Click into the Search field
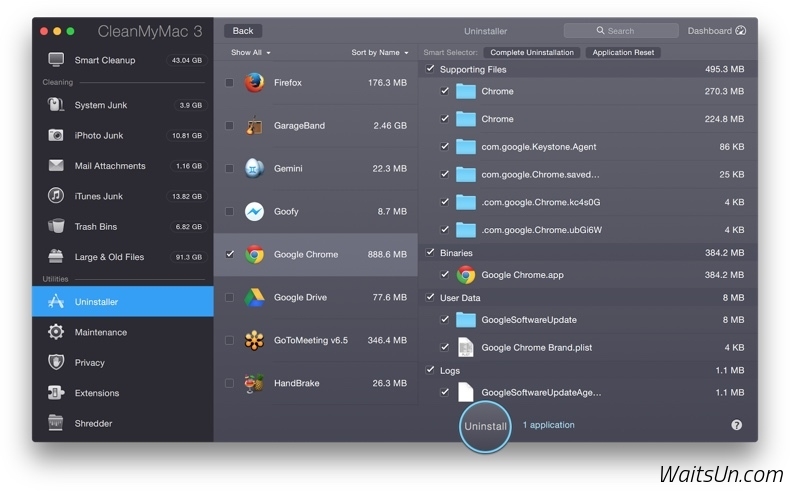This screenshot has width=790, height=491. [621, 31]
